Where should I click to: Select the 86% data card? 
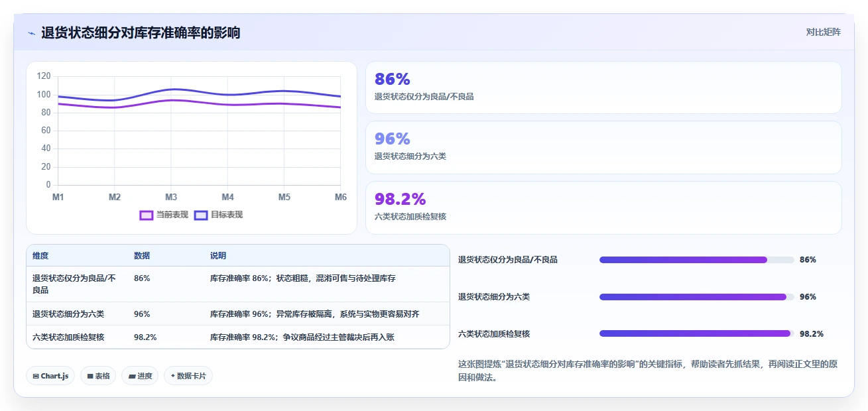click(603, 88)
